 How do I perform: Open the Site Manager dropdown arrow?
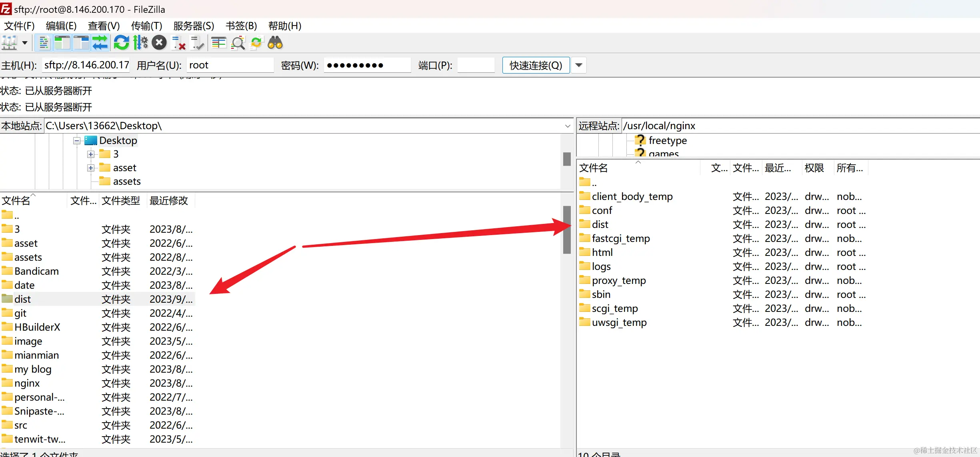coord(25,43)
